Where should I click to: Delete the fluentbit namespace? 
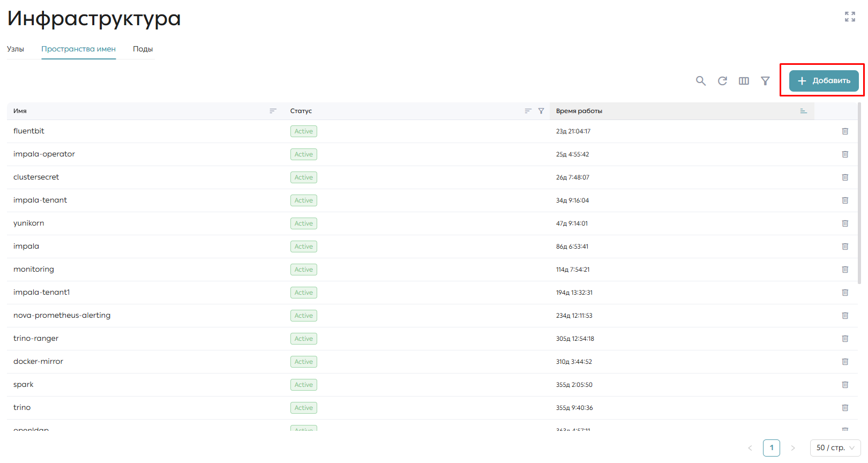coord(845,131)
